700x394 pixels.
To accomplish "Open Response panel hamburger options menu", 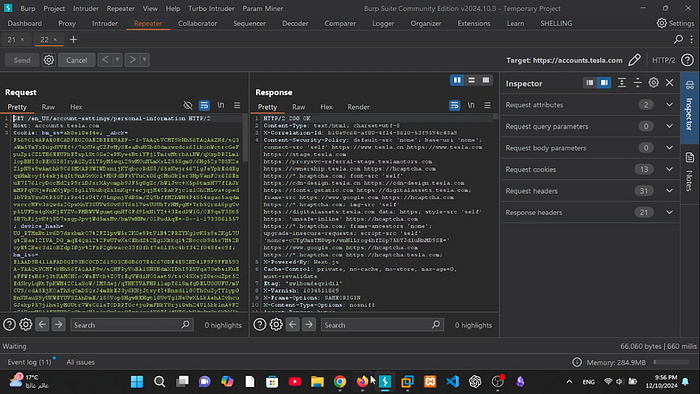I will (x=488, y=105).
